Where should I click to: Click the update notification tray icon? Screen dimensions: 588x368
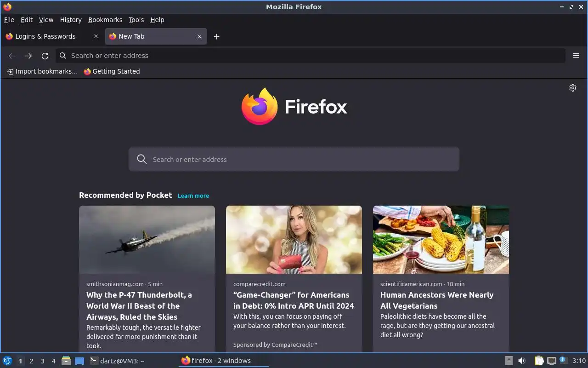point(563,360)
